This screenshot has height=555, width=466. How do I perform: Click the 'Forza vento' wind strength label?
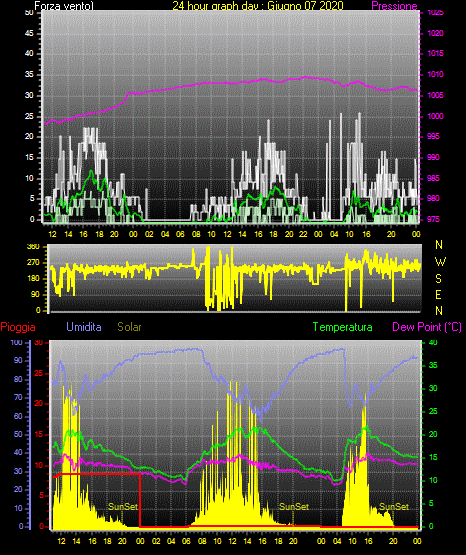(x=64, y=6)
